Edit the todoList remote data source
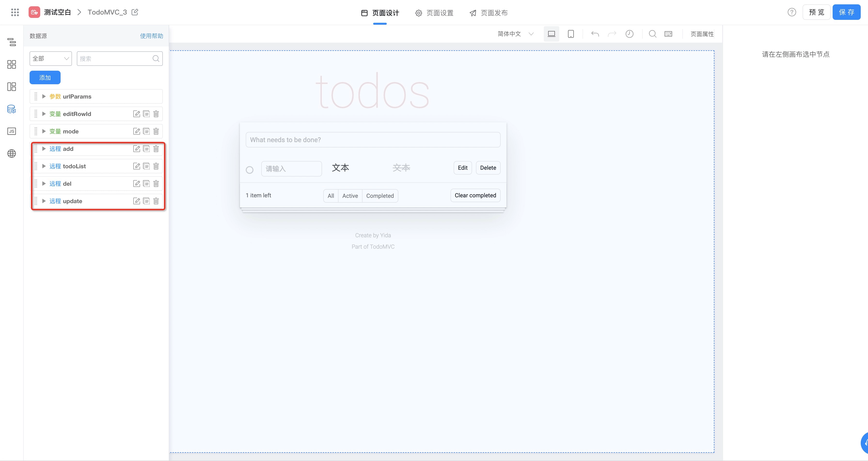The image size is (868, 461). [x=136, y=166]
